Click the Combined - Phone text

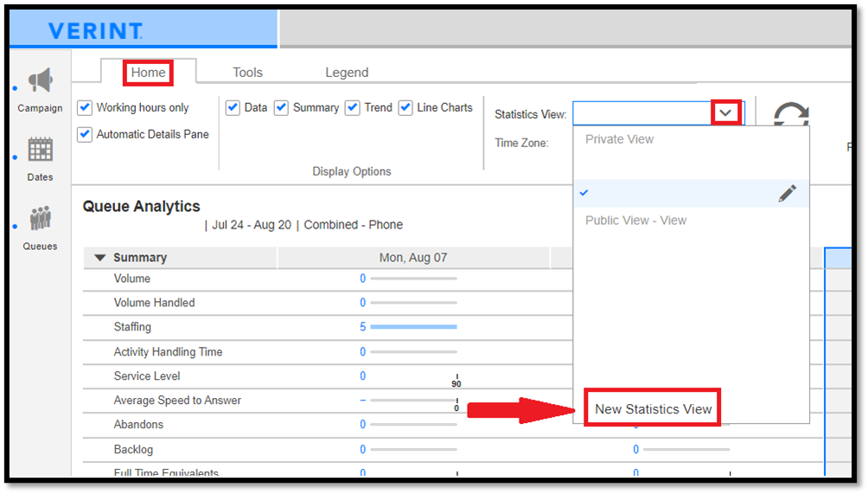pyautogui.click(x=354, y=225)
